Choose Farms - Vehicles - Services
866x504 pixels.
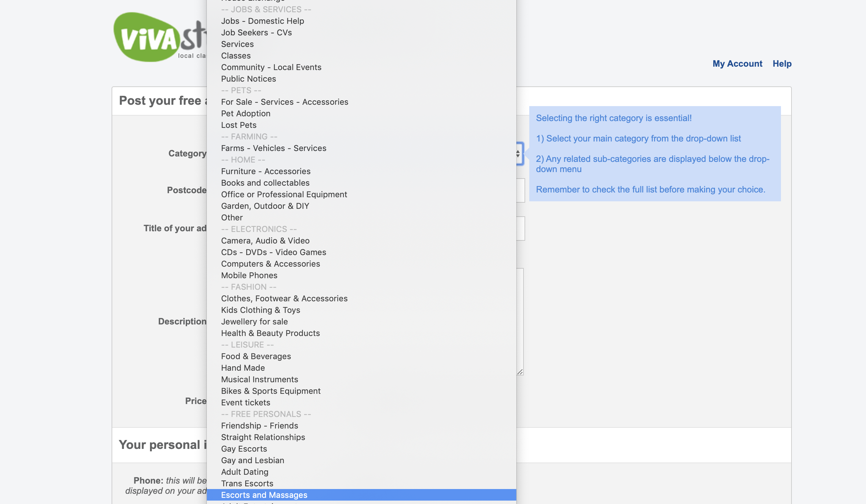273,148
